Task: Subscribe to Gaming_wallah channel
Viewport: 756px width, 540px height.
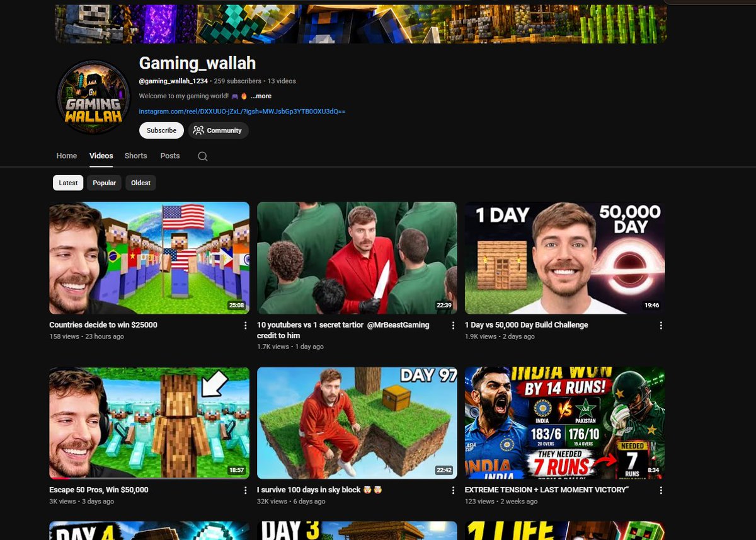Action: tap(161, 130)
